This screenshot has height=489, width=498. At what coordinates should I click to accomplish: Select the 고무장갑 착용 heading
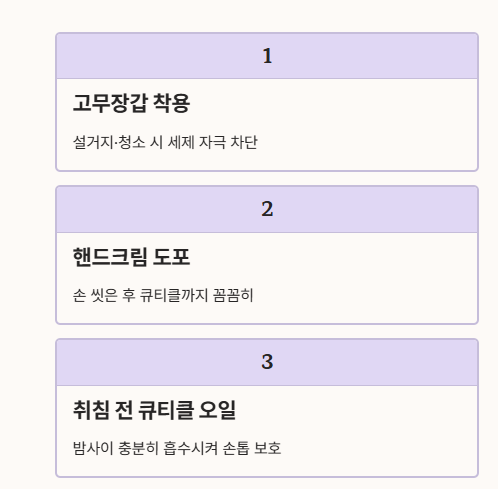click(x=131, y=103)
